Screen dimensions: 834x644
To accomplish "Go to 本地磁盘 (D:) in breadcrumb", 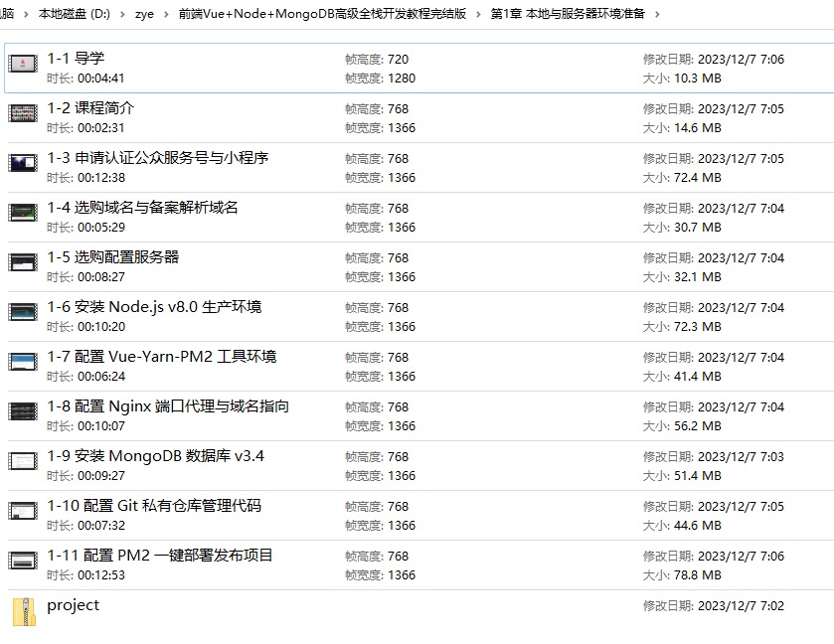I will tap(75, 14).
